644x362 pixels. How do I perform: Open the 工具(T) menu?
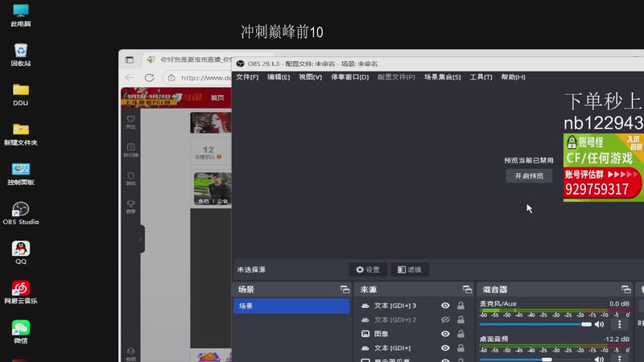(481, 77)
